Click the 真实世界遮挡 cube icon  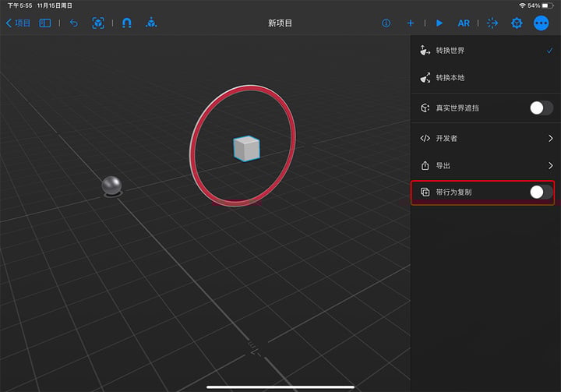coord(425,108)
